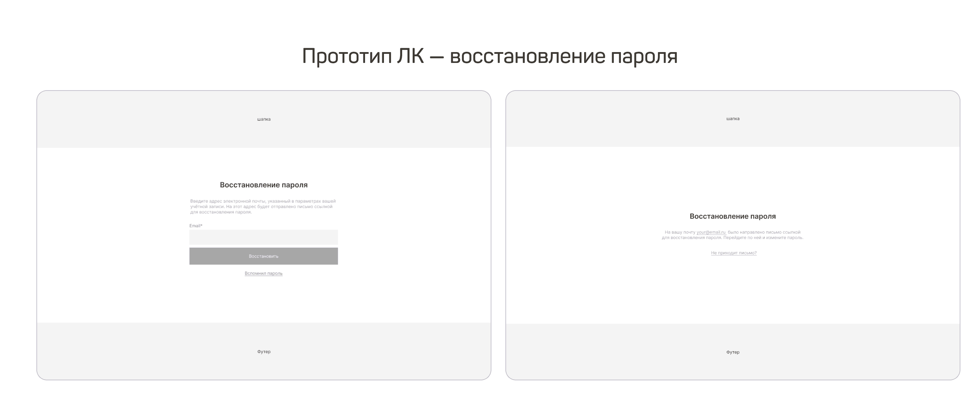Click the шапка label text in left frame
980x409 pixels.
pos(264,119)
